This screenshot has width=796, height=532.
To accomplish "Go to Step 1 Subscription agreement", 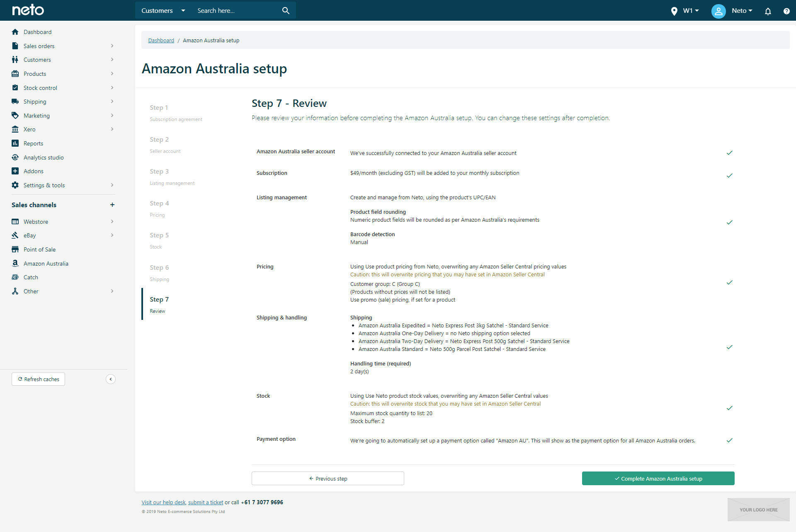I will 176,113.
